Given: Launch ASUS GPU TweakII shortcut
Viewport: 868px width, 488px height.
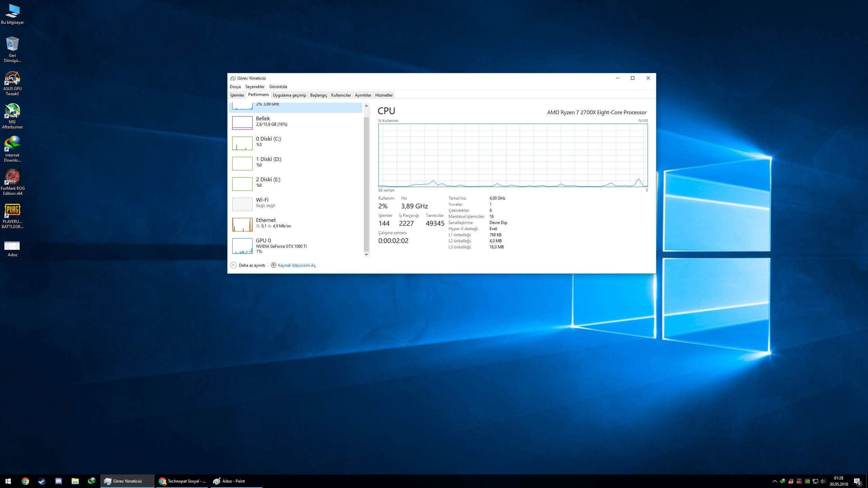Looking at the screenshot, I should [13, 83].
